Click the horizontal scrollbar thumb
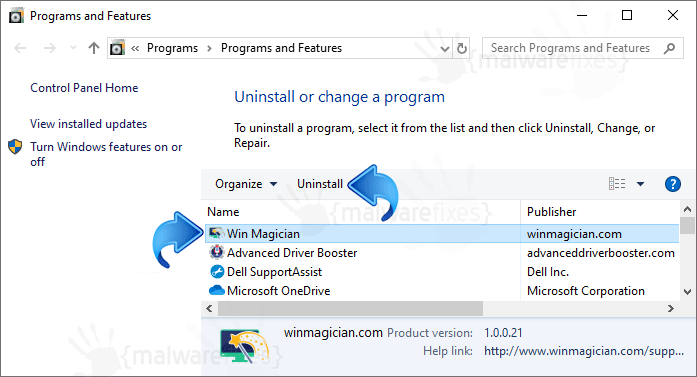 pos(350,308)
